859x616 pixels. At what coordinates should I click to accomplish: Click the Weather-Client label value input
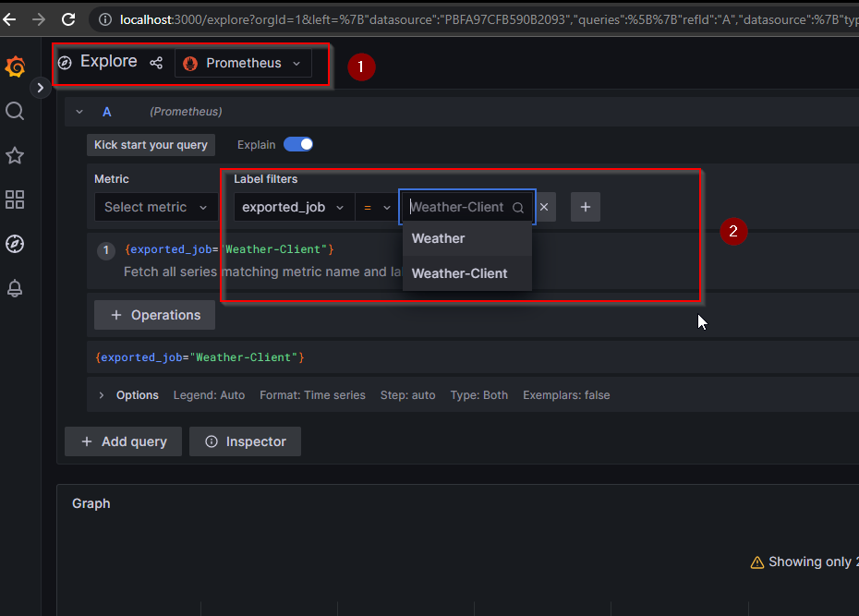(466, 207)
